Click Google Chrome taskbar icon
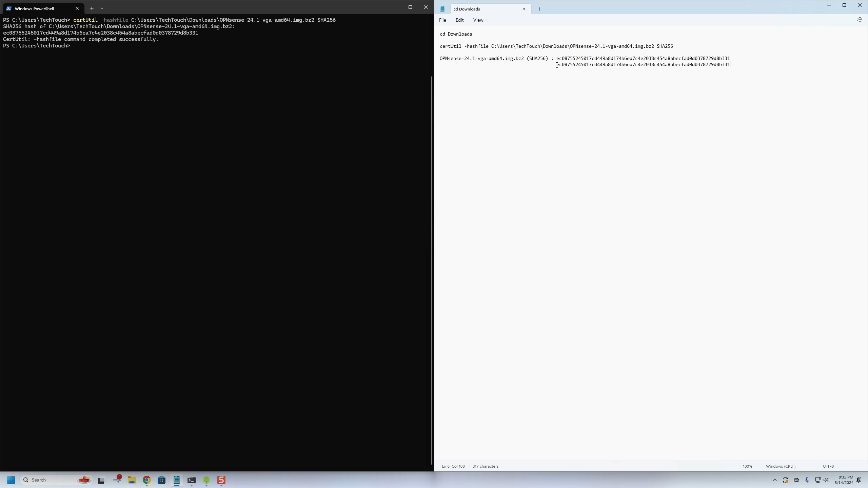The height and width of the screenshot is (488, 868). point(146,480)
